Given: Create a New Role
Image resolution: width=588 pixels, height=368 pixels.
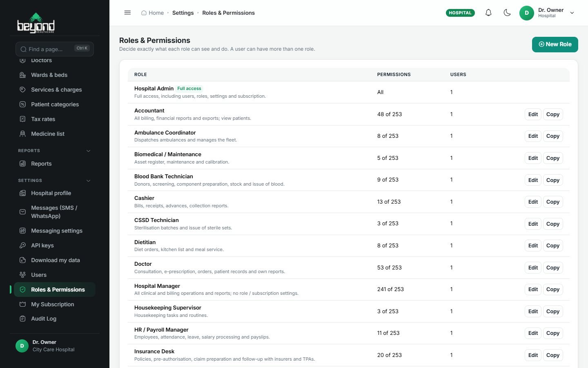Looking at the screenshot, I should (555, 45).
